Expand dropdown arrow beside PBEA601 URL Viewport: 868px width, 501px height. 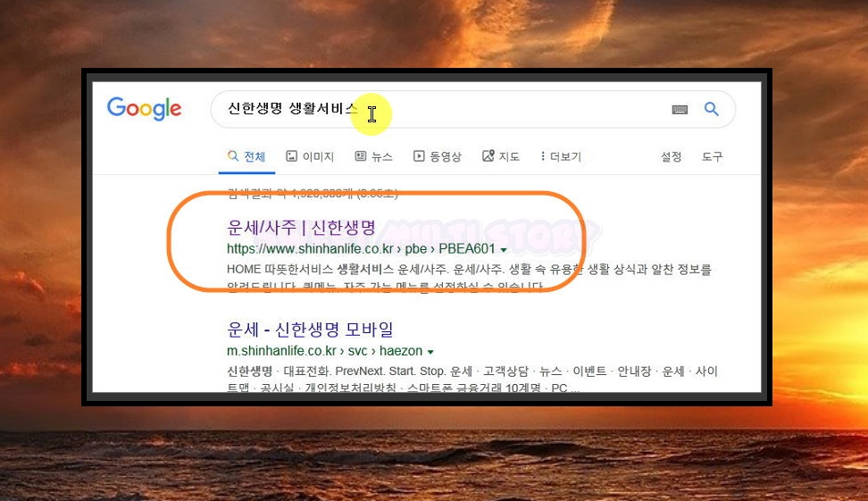(504, 250)
